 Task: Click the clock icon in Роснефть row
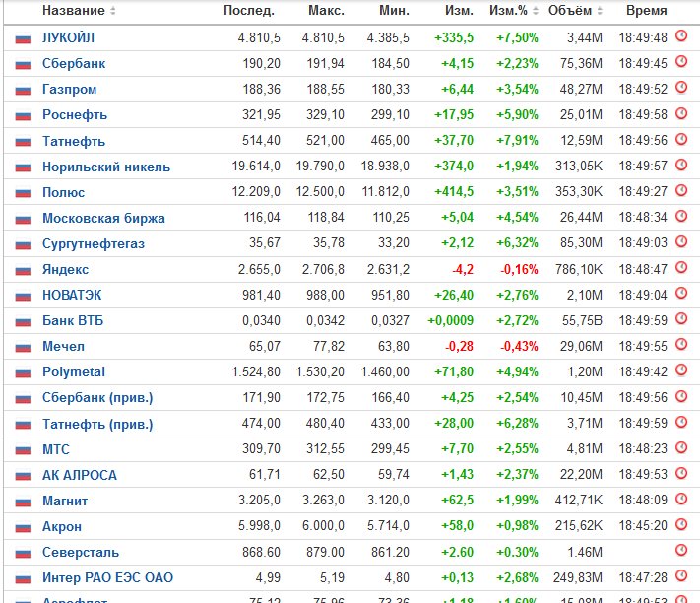[681, 112]
